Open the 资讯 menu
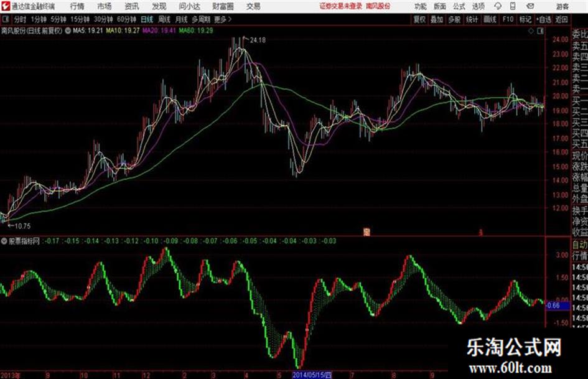 pos(132,6)
